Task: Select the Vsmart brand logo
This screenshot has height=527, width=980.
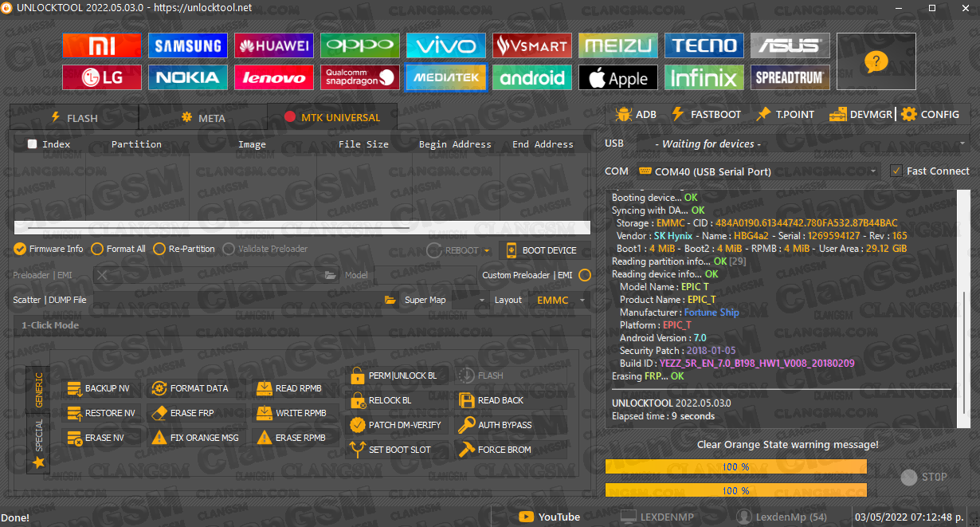Action: tap(532, 45)
